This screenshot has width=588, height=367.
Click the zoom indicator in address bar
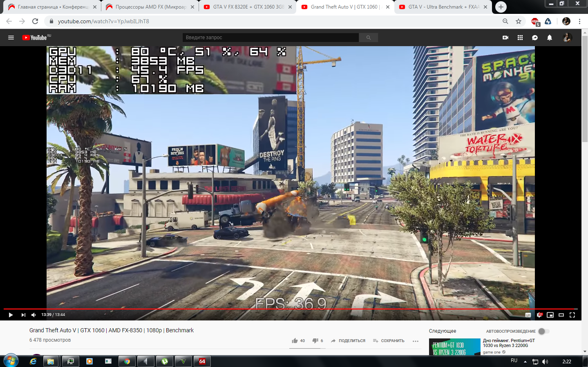click(505, 21)
